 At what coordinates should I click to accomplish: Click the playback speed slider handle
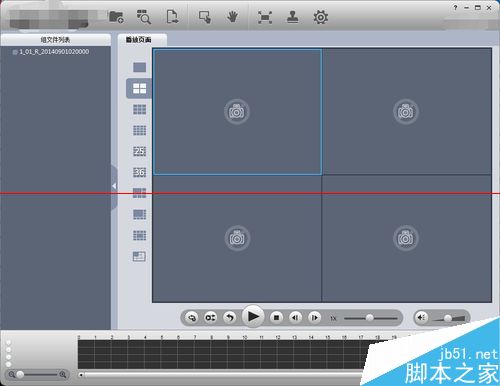pos(370,318)
